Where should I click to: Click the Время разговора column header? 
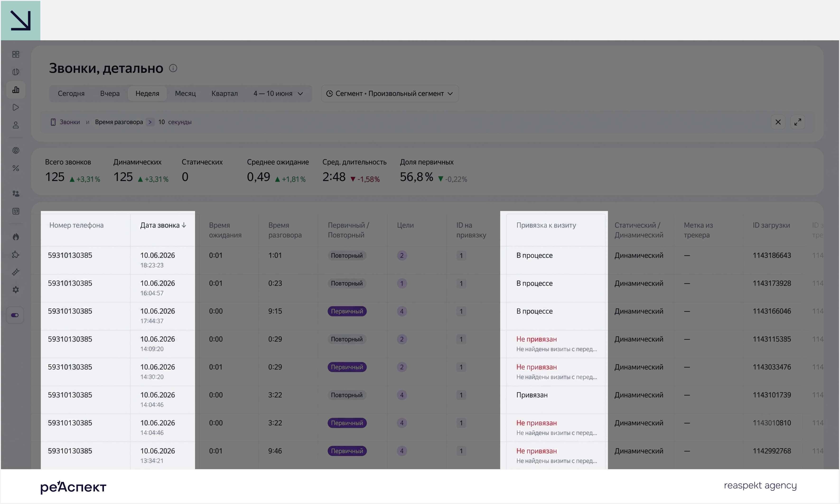[x=285, y=230]
